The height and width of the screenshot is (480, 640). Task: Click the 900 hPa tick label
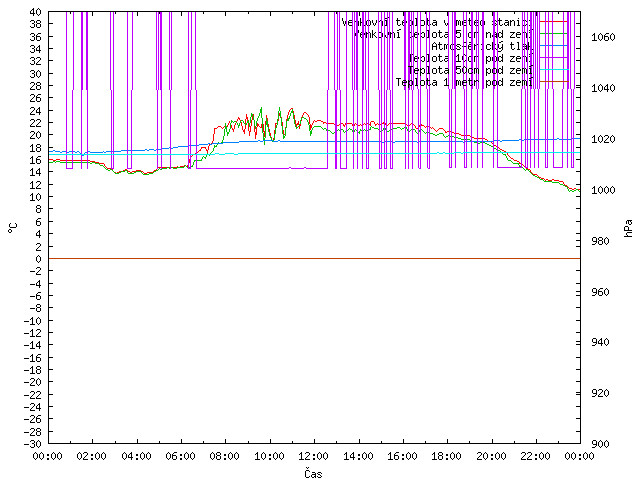(600, 444)
